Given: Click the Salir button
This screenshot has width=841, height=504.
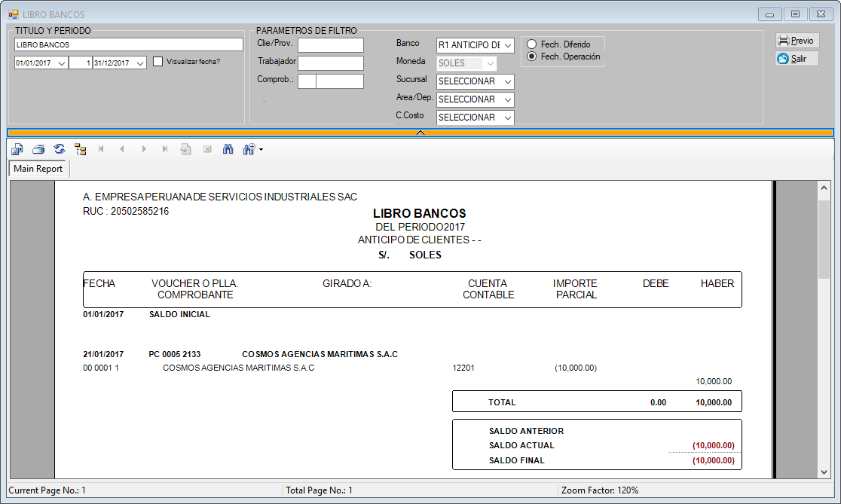Looking at the screenshot, I should 797,59.
